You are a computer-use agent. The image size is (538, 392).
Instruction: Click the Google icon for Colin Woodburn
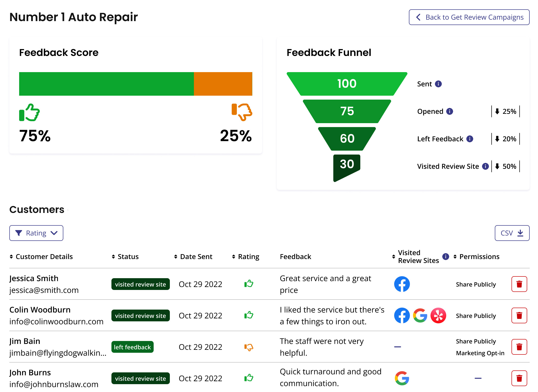click(x=420, y=315)
